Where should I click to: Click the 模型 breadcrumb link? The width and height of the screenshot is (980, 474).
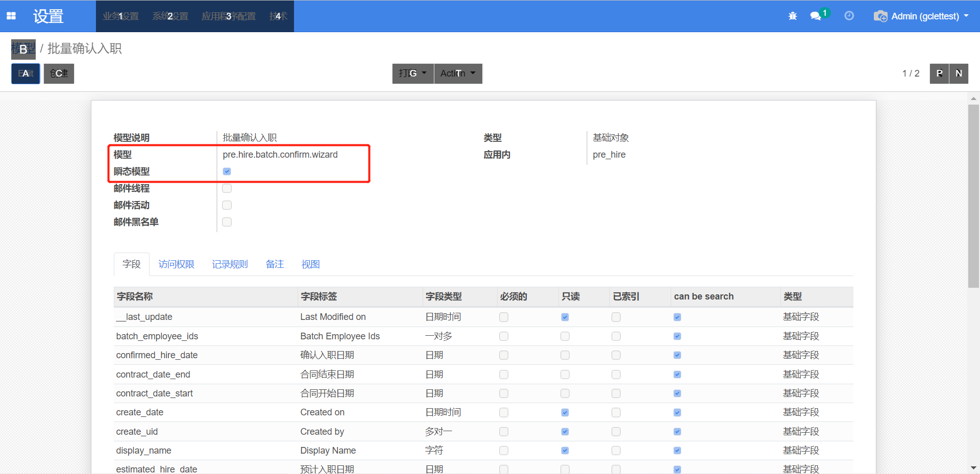coord(23,49)
